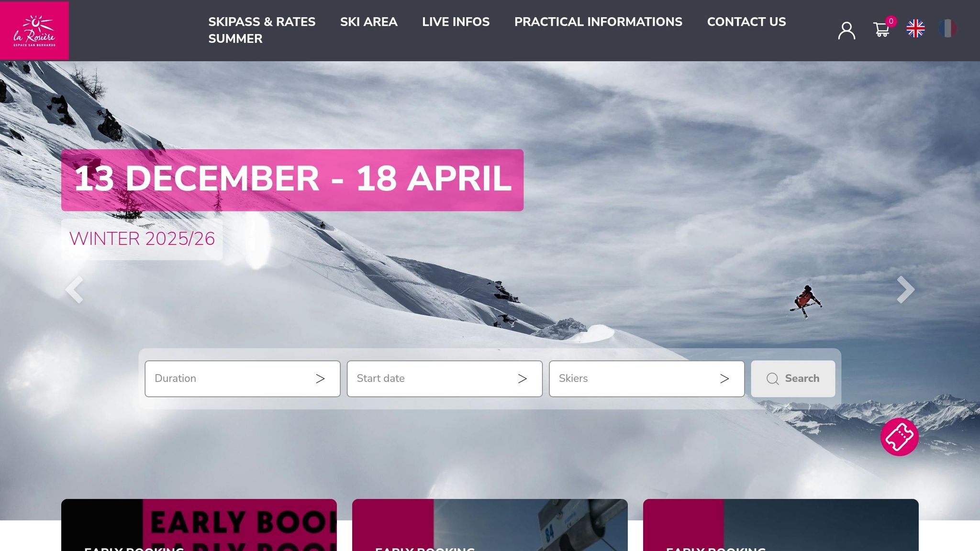Open the shopping cart icon
Viewport: 980px width, 551px height.
click(x=881, y=30)
